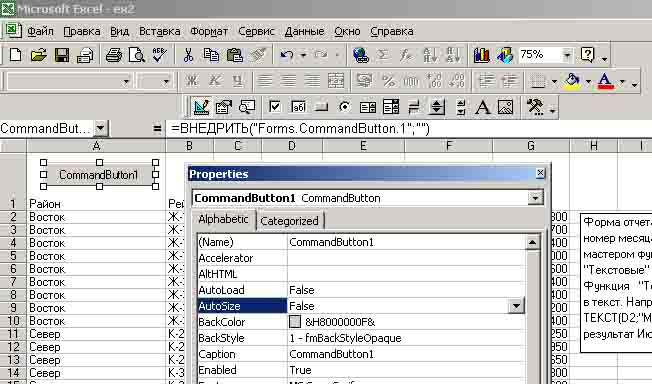This screenshot has height=384, width=652.
Task: Open the font size dropdown
Action: pos(166,82)
